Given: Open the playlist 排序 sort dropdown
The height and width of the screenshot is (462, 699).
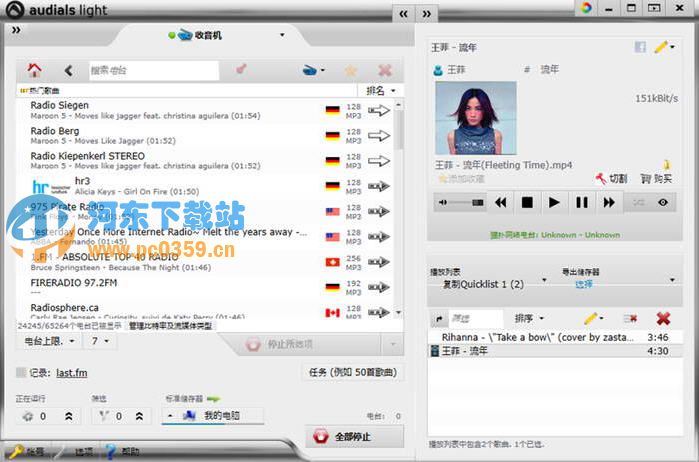Looking at the screenshot, I should point(529,318).
